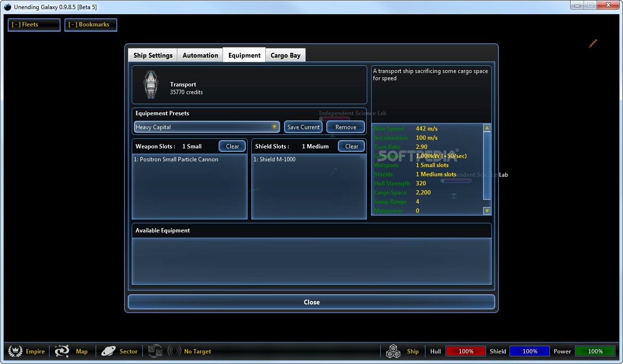Click the Transport ship thumbnail image
This screenshot has height=364, width=623.
click(x=151, y=85)
